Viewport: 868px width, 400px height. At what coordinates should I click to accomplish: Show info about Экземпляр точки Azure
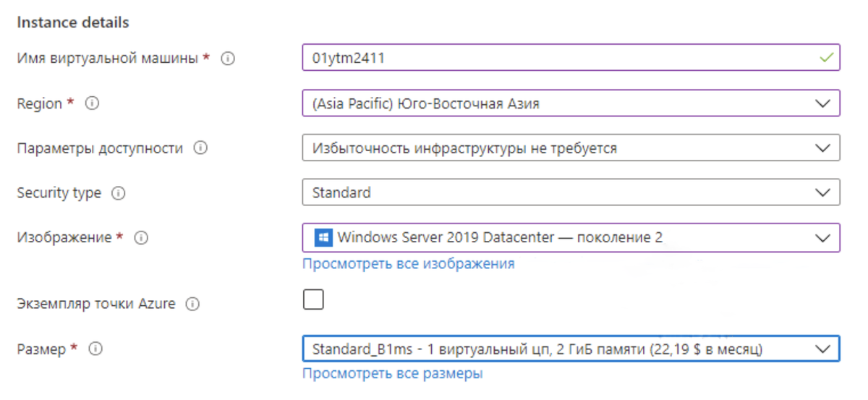pos(192,304)
